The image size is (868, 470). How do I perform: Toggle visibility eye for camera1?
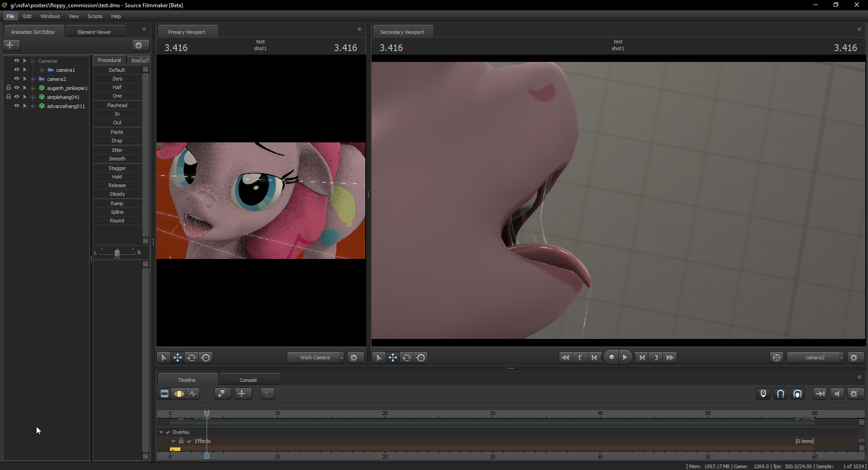pos(17,70)
